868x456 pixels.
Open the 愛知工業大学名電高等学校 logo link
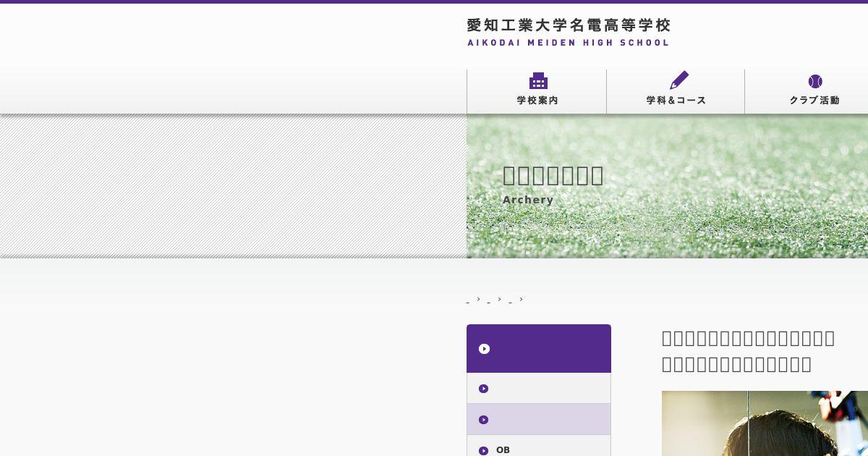[x=569, y=33]
